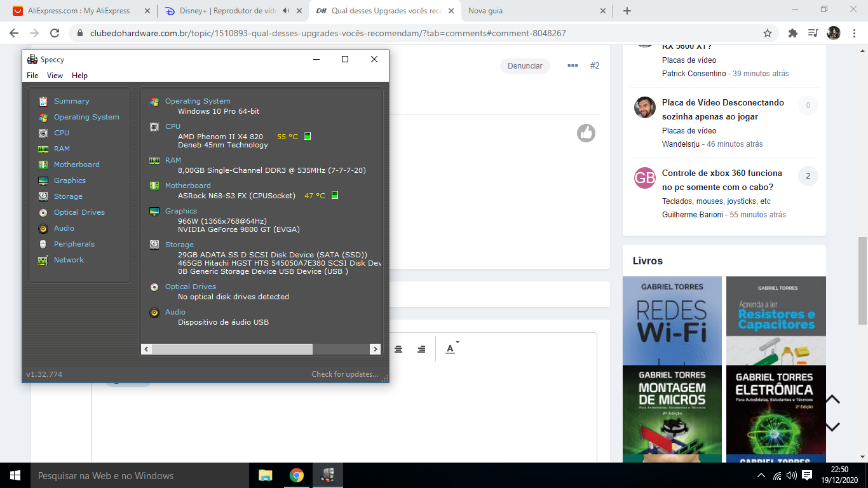Image resolution: width=868 pixels, height=488 pixels.
Task: Open the Windows Start menu
Action: click(15, 475)
